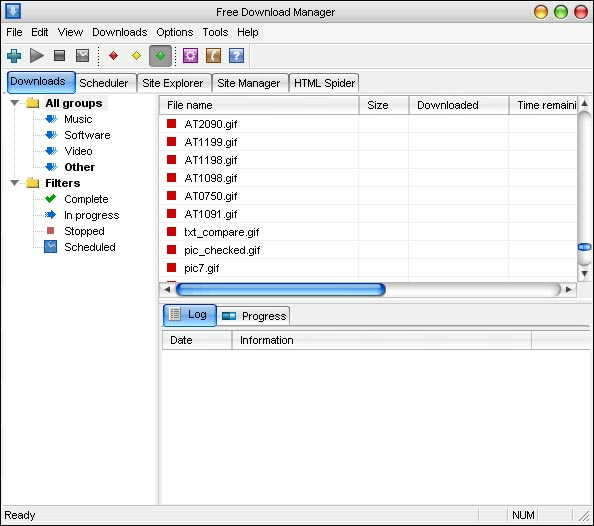The height and width of the screenshot is (526, 594).
Task: Click the Music group arrow icon
Action: [x=51, y=119]
